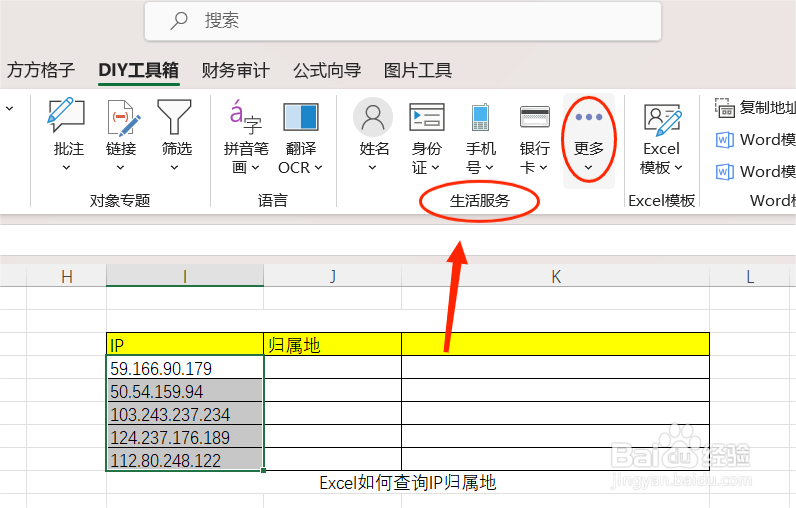The height and width of the screenshot is (508, 796).
Task: Expand the 更多 dropdown chevron
Action: (x=588, y=167)
